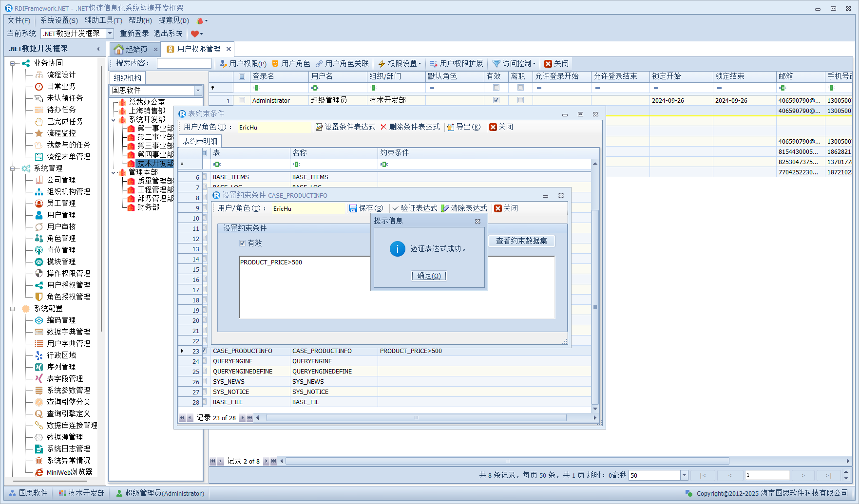Open the page size dropdown
The width and height of the screenshot is (859, 504).
coord(684,475)
